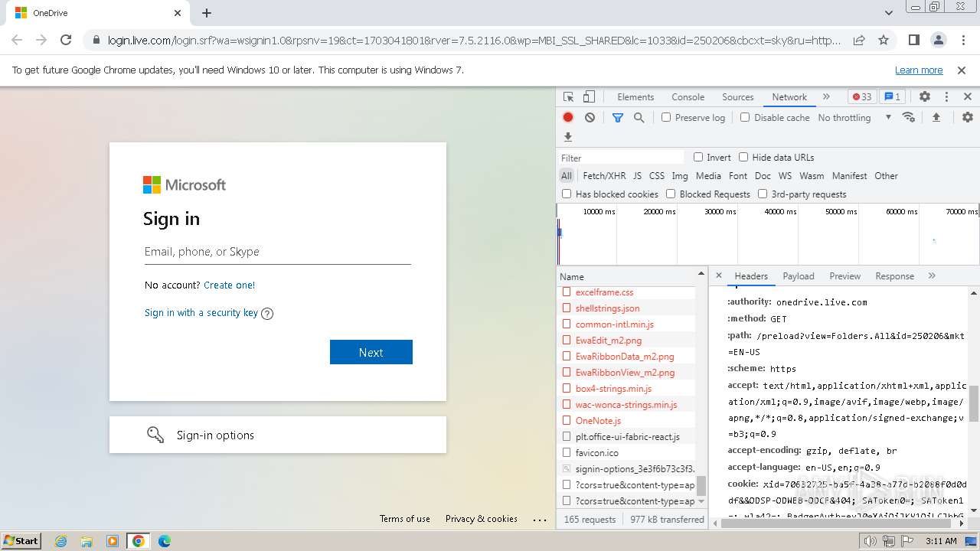This screenshot has width=980, height=551.
Task: Check Has blocked cookies checkbox
Action: (x=567, y=194)
